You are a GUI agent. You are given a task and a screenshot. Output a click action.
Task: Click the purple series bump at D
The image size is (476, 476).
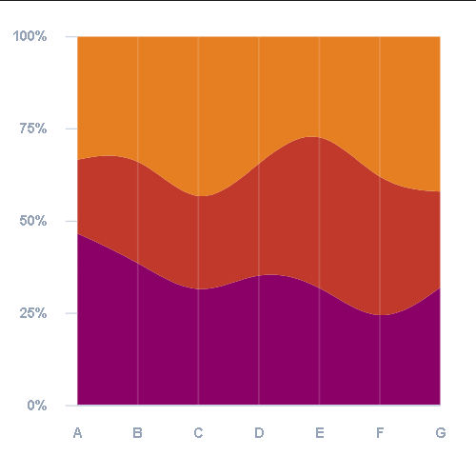click(269, 275)
